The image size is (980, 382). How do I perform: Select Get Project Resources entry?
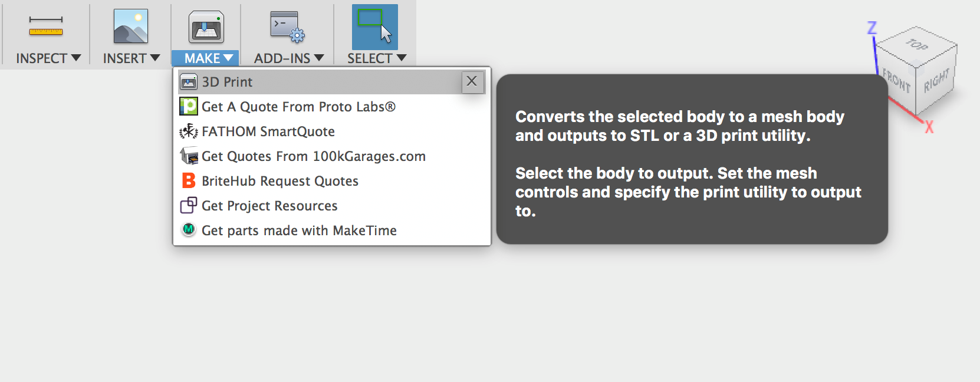(x=269, y=206)
